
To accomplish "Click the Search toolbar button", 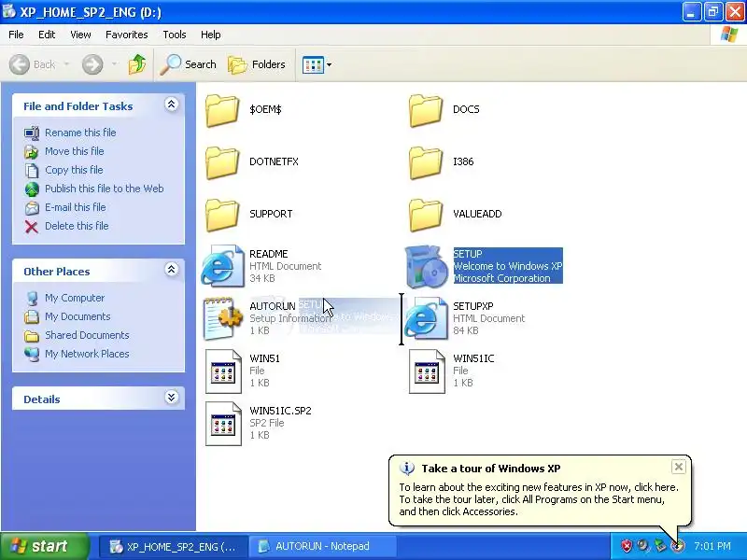I will click(x=189, y=64).
